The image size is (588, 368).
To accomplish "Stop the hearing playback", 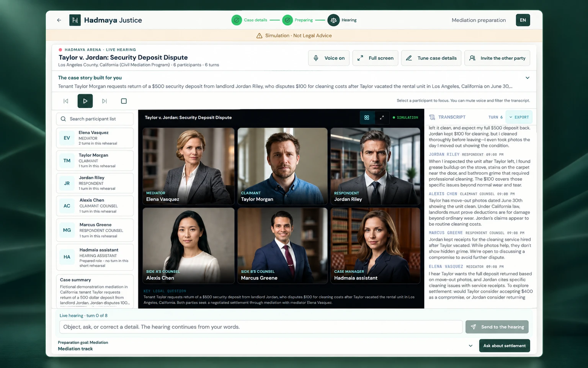I will (124, 101).
